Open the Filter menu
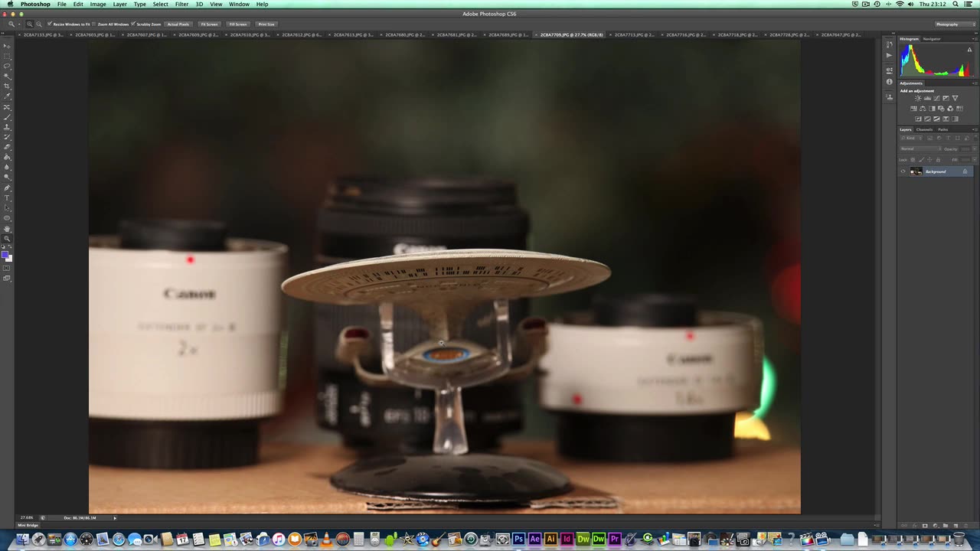 tap(181, 4)
